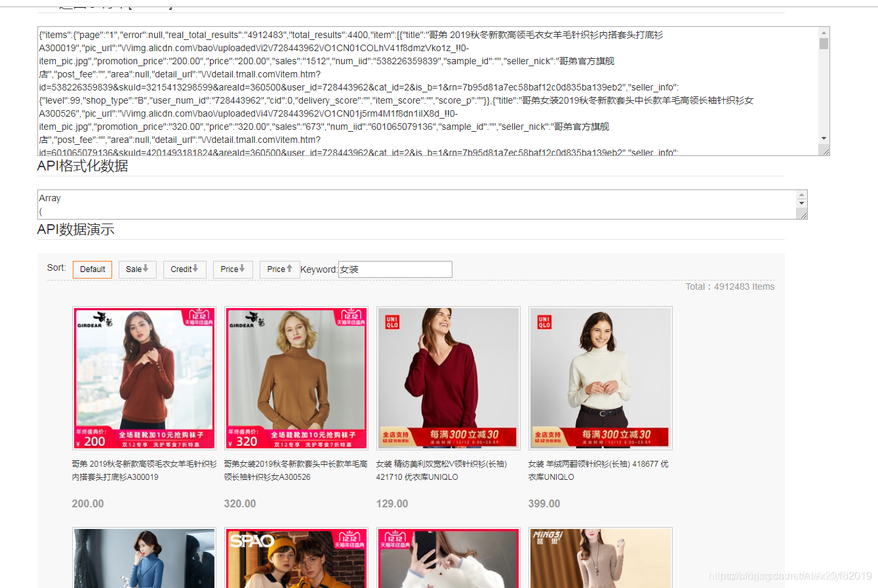878x588 pixels.
Task: Sort products by Sale descending
Action: (x=137, y=269)
